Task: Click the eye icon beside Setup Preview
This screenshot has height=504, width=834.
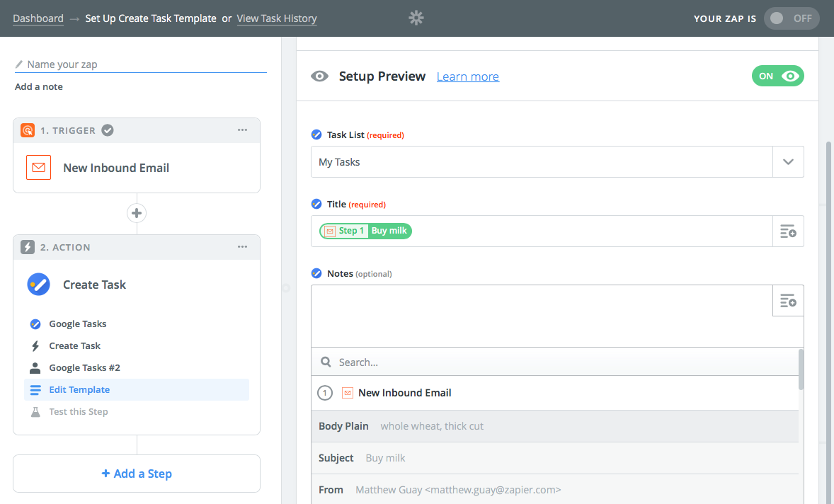Action: (320, 76)
